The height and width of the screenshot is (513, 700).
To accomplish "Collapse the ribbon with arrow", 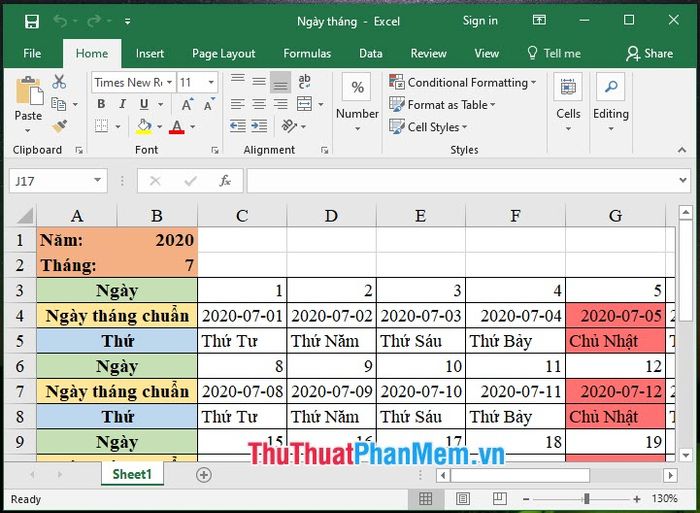I will (x=682, y=150).
